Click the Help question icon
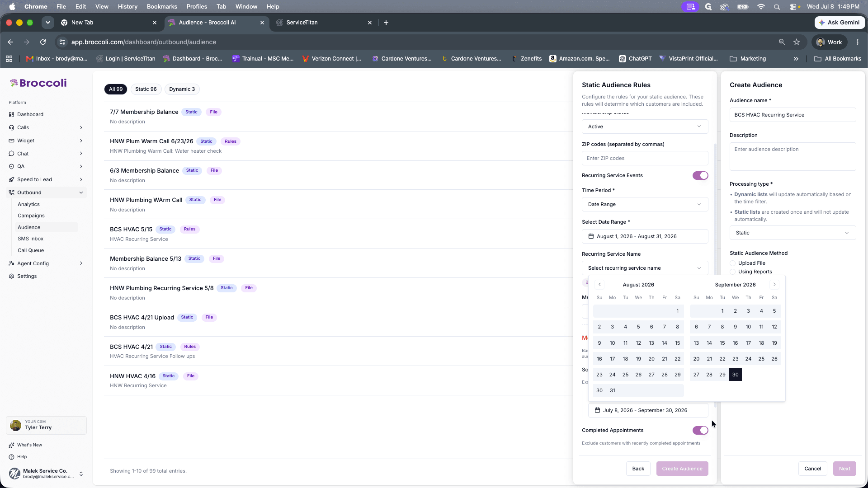 point(11,457)
